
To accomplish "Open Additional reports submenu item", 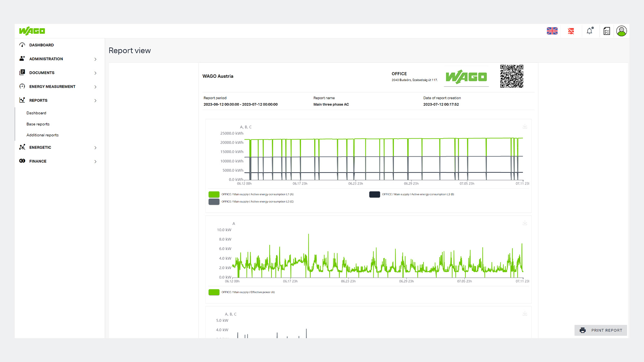I will [43, 135].
